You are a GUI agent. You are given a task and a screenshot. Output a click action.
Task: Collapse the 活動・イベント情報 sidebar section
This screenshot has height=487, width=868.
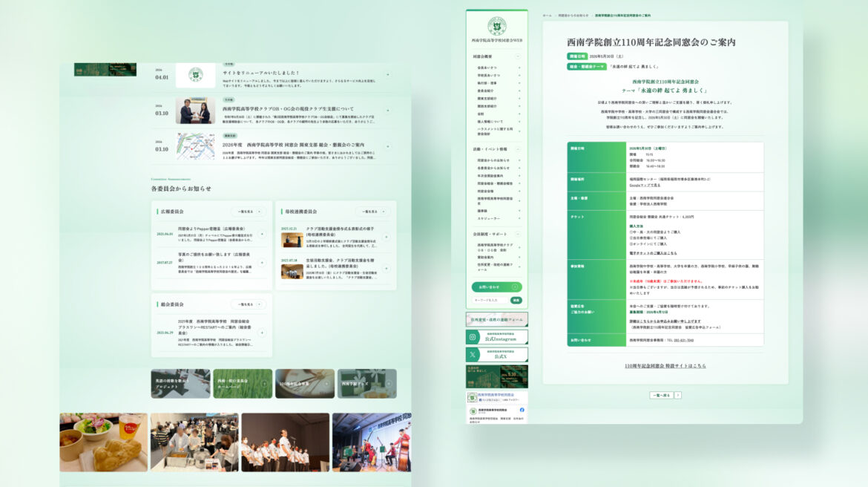pos(518,149)
